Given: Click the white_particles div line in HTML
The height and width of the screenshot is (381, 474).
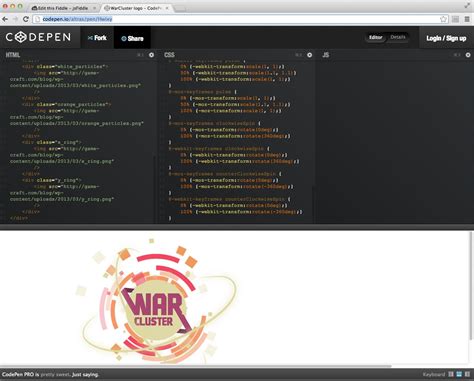Looking at the screenshot, I should click(65, 67).
